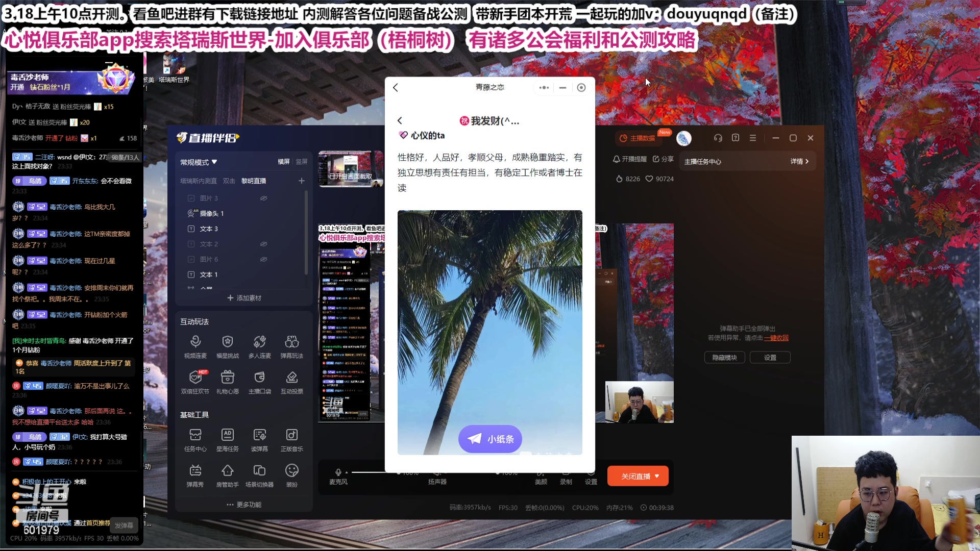Click the more options dots in 青藤之恋
The image size is (980, 551).
click(544, 88)
